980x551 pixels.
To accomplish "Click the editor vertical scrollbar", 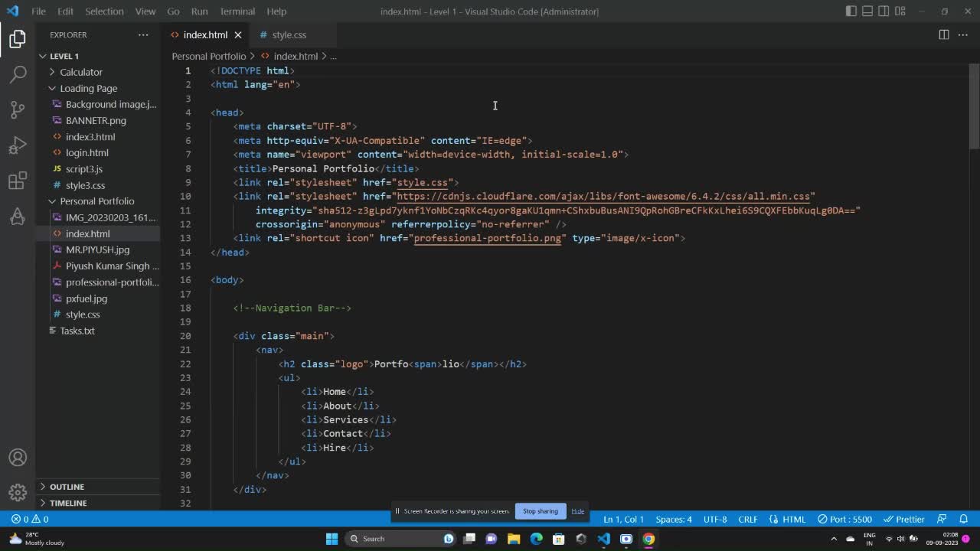I will [974, 107].
